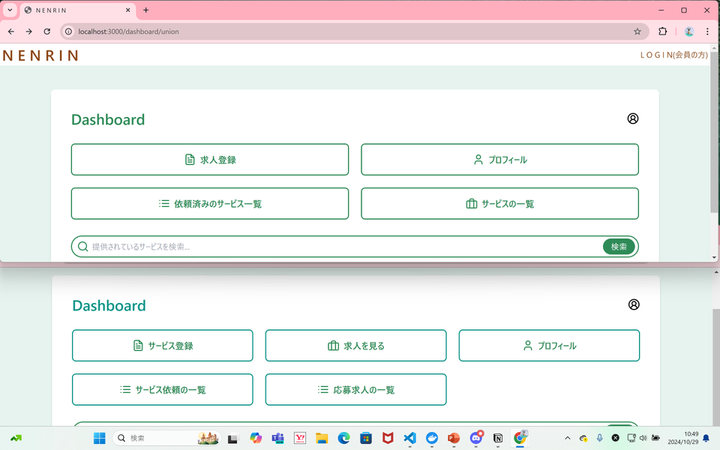The image size is (720, 450).
Task: Open 依頼済みのサービス一覧 list
Action: tap(210, 203)
